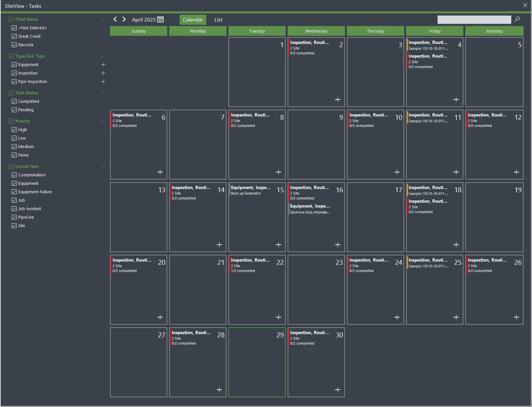
Task: Collapse the Priority section
Action: click(103, 121)
